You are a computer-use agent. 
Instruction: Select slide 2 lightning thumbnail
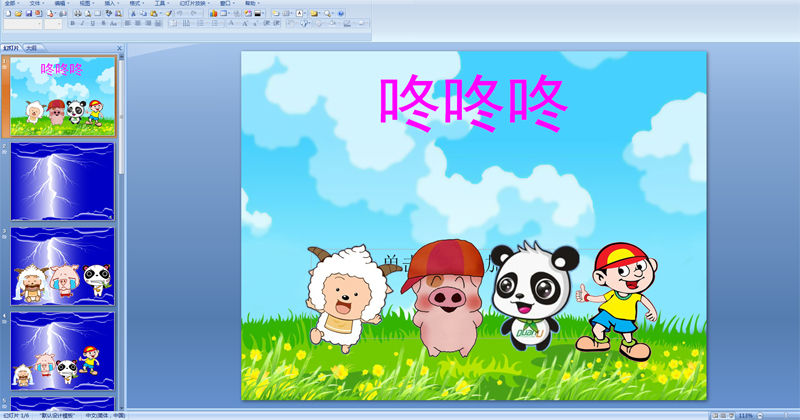[63, 181]
